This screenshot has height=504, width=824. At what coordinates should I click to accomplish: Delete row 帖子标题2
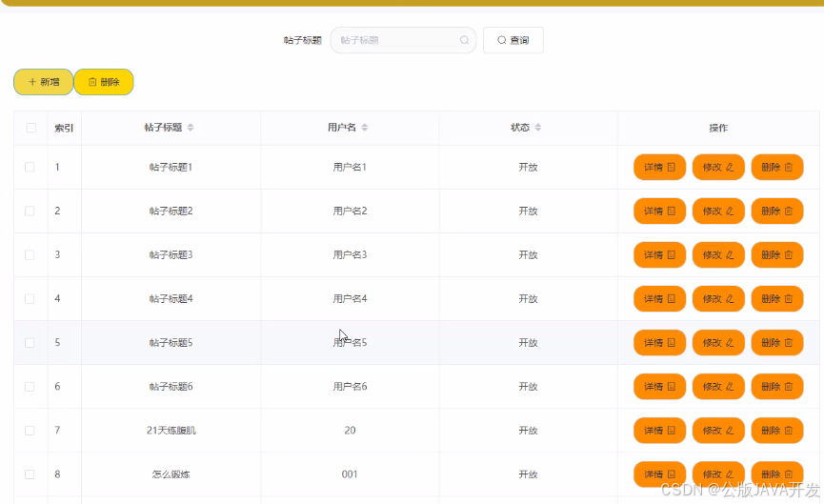pyautogui.click(x=777, y=211)
